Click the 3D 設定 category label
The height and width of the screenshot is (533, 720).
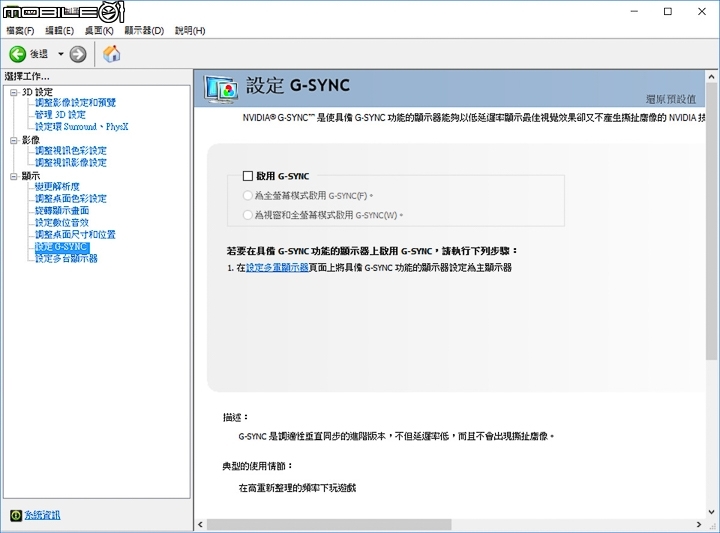click(x=37, y=92)
